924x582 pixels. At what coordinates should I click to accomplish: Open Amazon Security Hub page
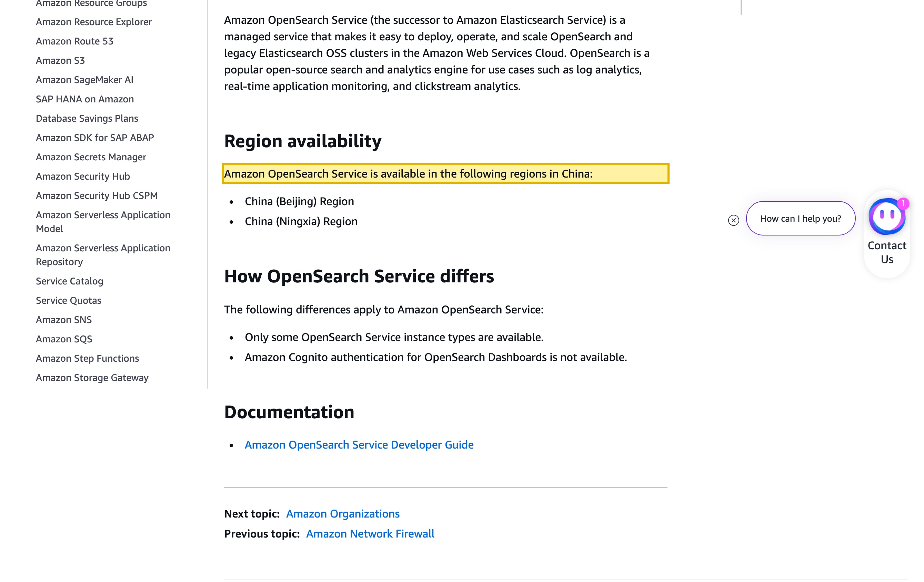coord(83,176)
